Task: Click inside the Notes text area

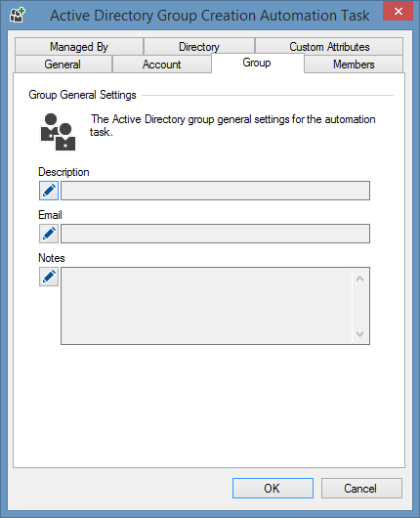Action: (x=207, y=306)
